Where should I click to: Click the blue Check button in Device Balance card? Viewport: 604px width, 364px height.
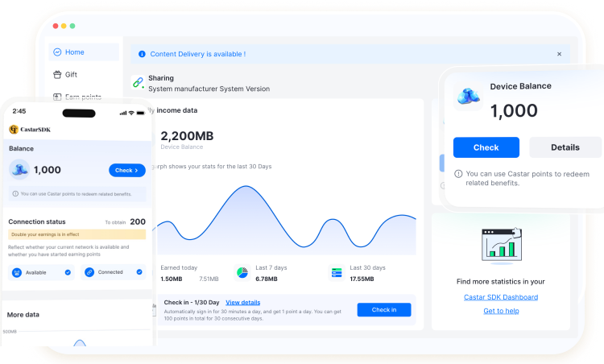pyautogui.click(x=486, y=147)
